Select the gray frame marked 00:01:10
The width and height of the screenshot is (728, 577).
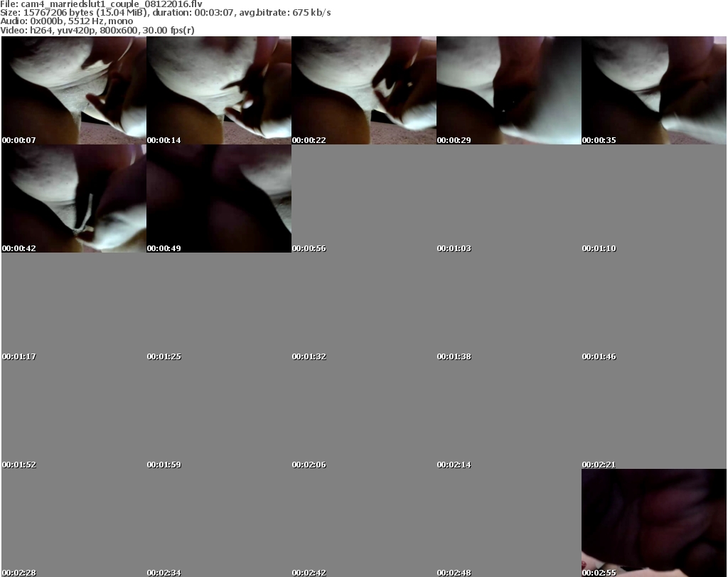coord(654,198)
